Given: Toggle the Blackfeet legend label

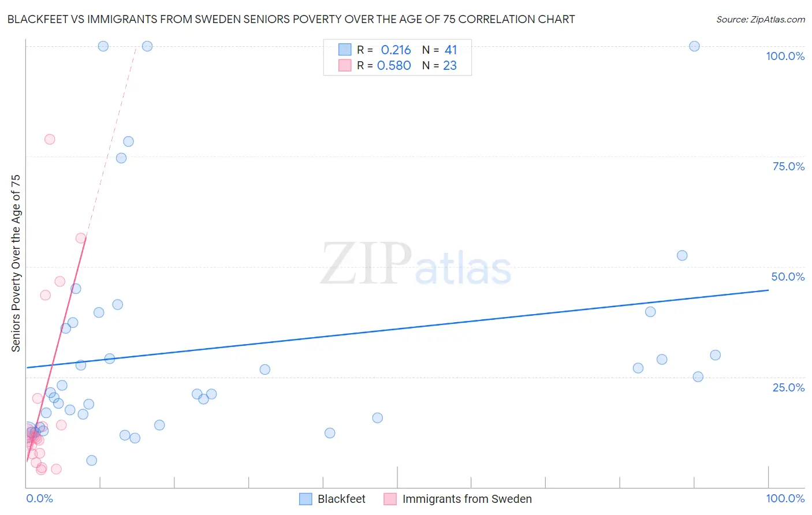Looking at the screenshot, I should click(x=341, y=499).
